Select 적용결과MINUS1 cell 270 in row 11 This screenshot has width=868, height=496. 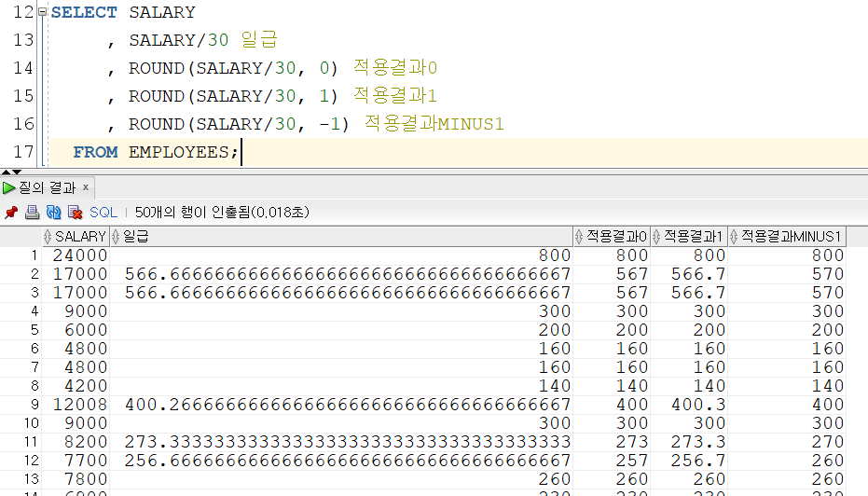pyautogui.click(x=787, y=442)
